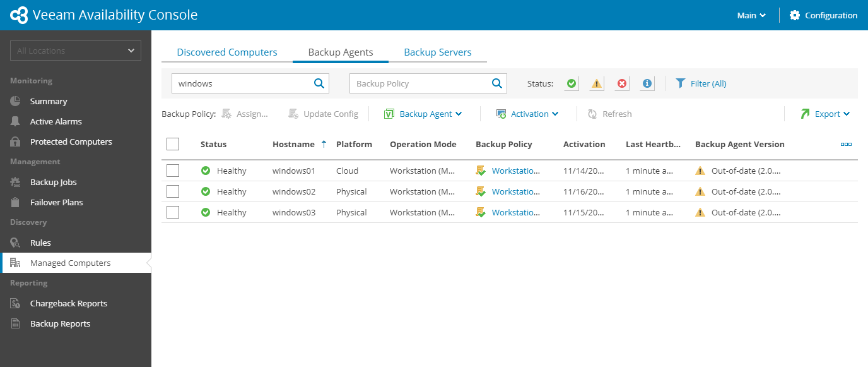
Task: Filter by healthy green status icon
Action: [572, 83]
